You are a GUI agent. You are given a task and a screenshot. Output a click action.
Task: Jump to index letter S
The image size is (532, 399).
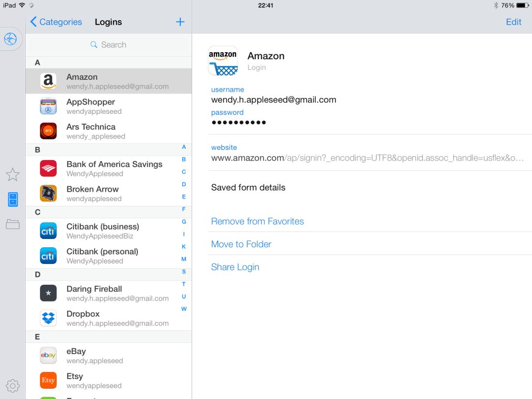[x=184, y=271]
